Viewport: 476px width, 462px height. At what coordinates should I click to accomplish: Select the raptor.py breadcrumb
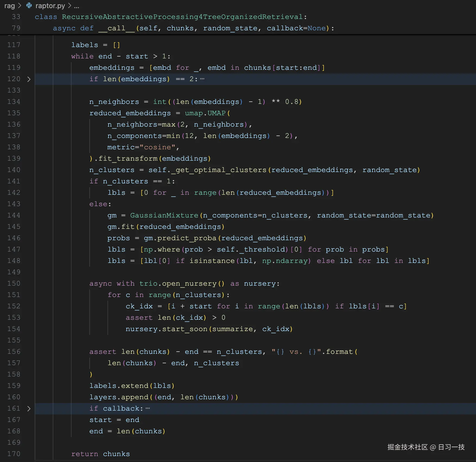click(x=50, y=6)
